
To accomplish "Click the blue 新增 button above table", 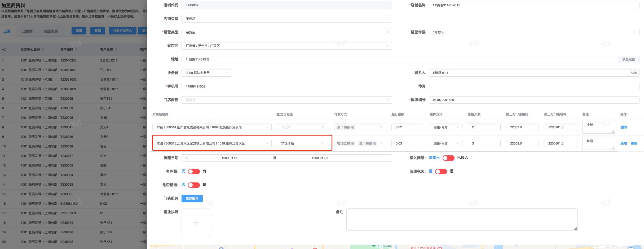I will click(x=79, y=31).
